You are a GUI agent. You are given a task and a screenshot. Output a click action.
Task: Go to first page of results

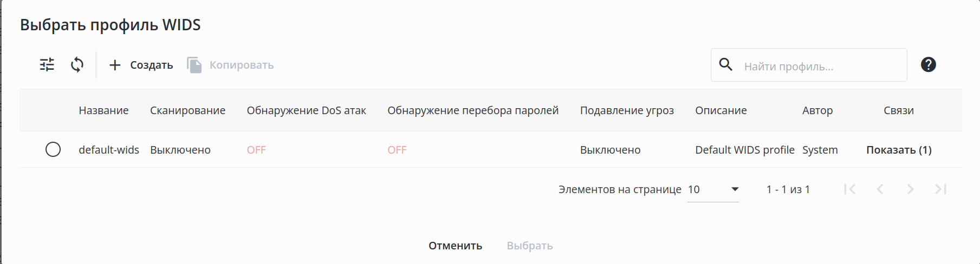coord(849,189)
